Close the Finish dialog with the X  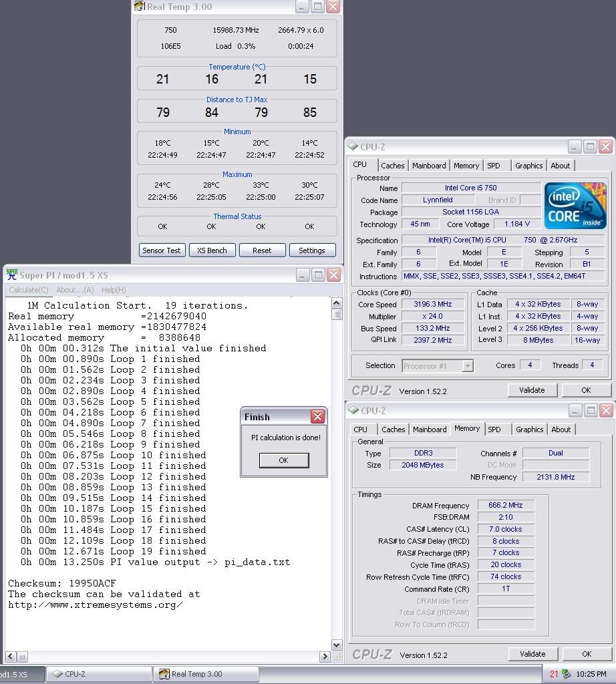tap(317, 417)
